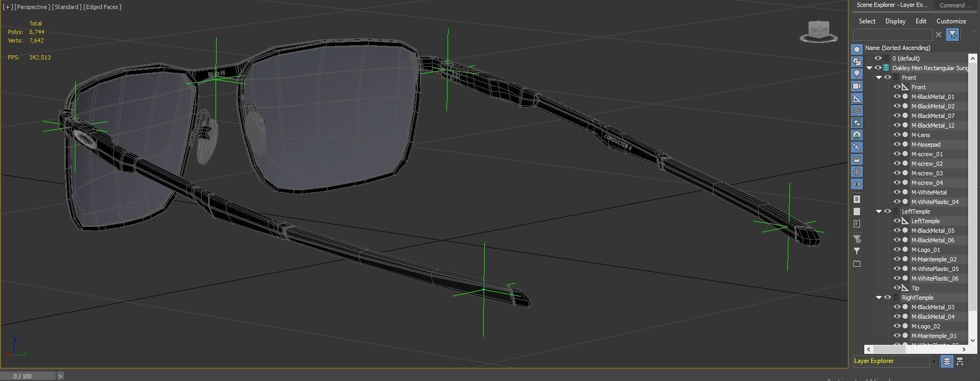Toggle Display Cameras filter icon
Viewport: 980px width, 381px height.
point(856,86)
